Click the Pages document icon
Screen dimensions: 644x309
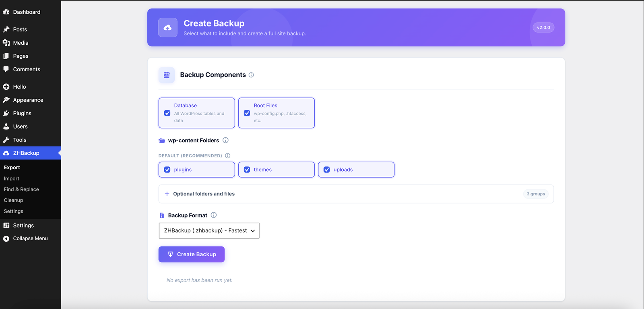click(x=6, y=56)
